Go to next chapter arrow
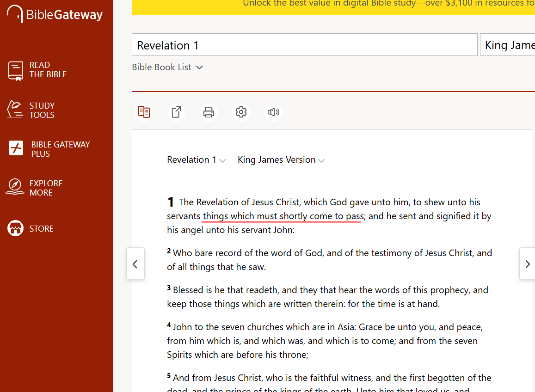Screen dimensions: 535x392 527,263
